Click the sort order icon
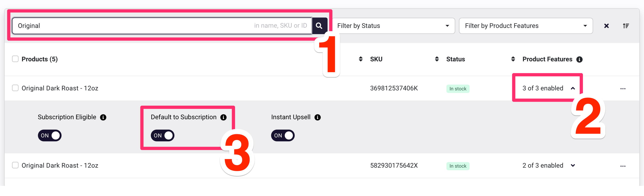 [x=626, y=26]
